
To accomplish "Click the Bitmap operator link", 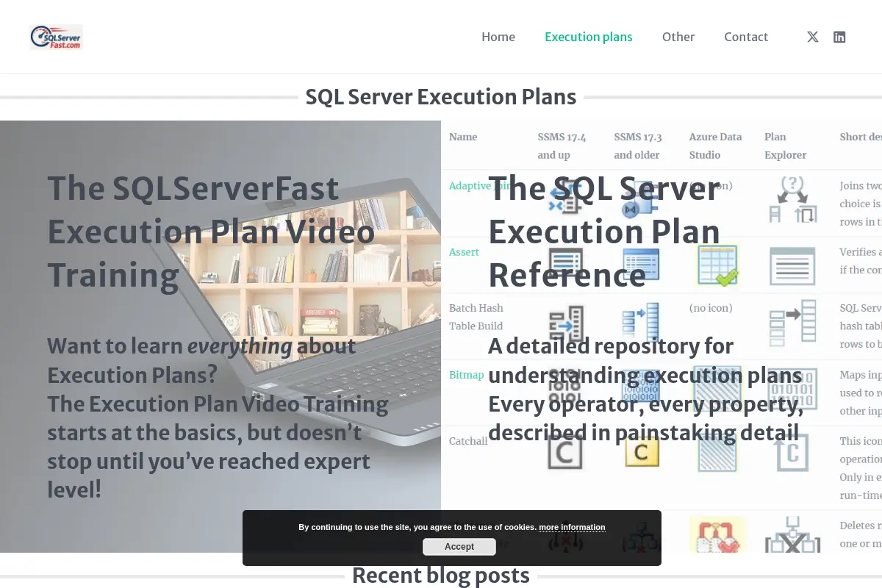I will pyautogui.click(x=467, y=375).
